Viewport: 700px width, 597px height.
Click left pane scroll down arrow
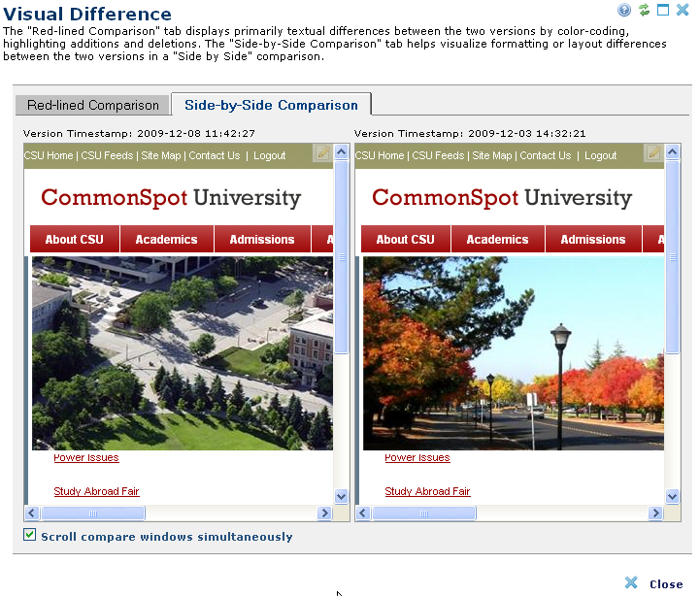[341, 496]
